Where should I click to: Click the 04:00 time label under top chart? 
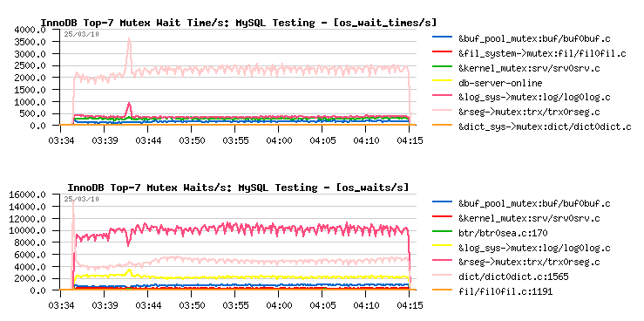(279, 140)
